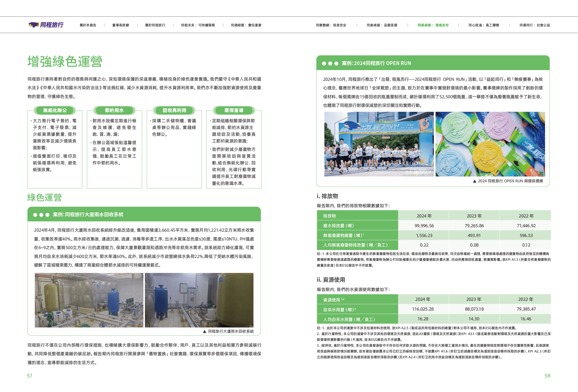Click left rainwater recycling system photo
The height and width of the screenshot is (392, 578).
pyautogui.click(x=89, y=300)
